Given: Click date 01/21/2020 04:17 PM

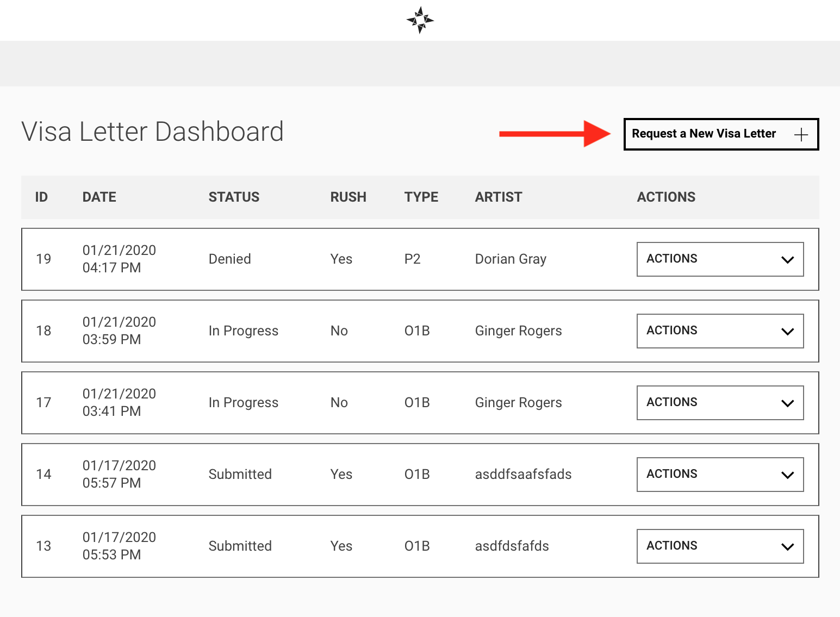Looking at the screenshot, I should [119, 259].
